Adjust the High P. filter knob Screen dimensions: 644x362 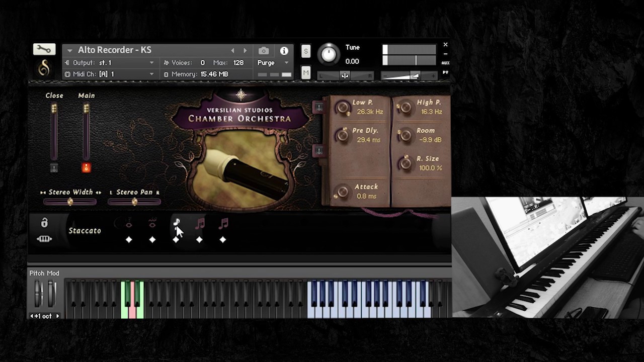pyautogui.click(x=406, y=107)
